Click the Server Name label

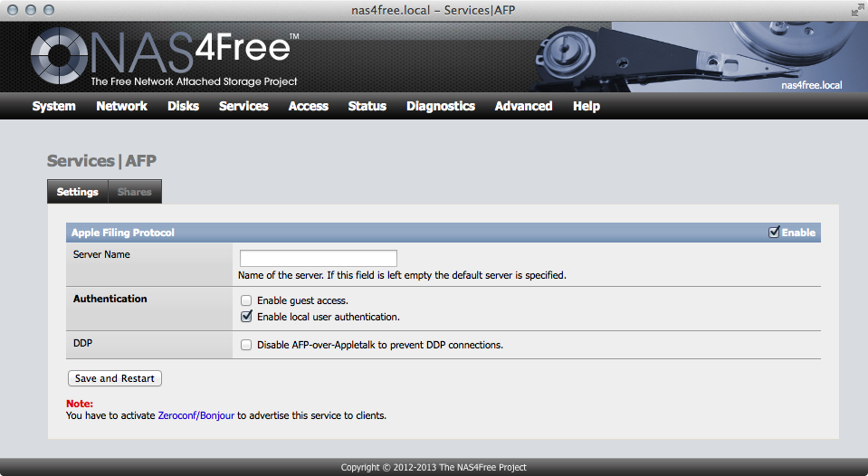point(101,254)
